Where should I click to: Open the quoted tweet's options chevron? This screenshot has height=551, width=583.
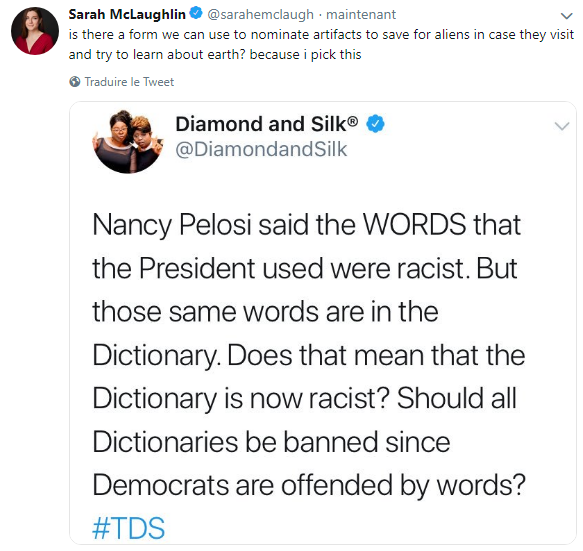pyautogui.click(x=561, y=126)
